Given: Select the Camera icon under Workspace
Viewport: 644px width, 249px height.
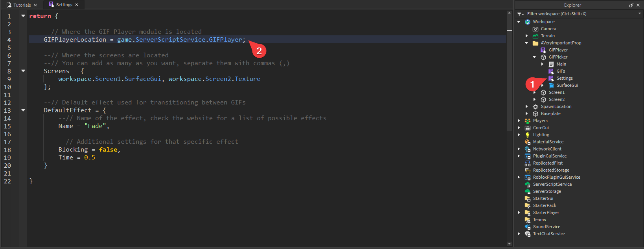Looking at the screenshot, I should (535, 29).
